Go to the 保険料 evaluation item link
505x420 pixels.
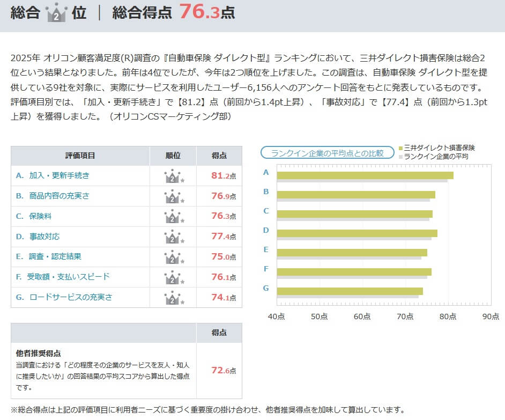40,216
